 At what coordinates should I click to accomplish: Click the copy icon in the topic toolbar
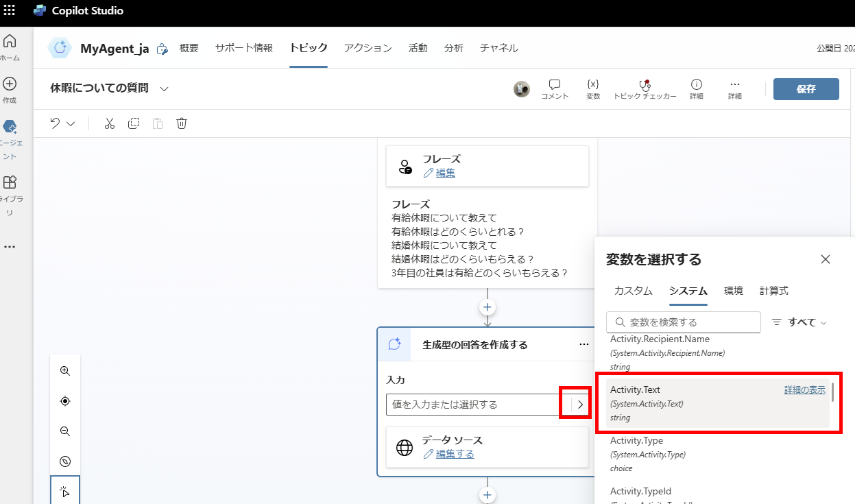coord(136,123)
